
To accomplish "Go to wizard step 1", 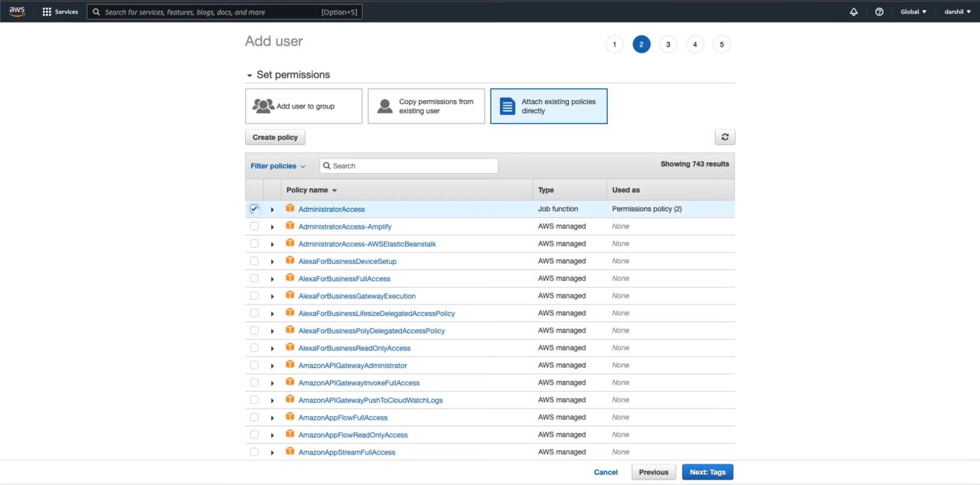I will [x=614, y=44].
